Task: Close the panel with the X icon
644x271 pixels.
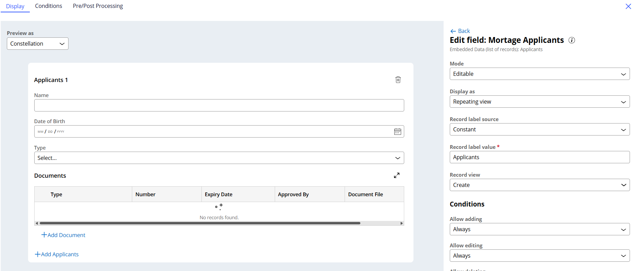Action: [628, 7]
